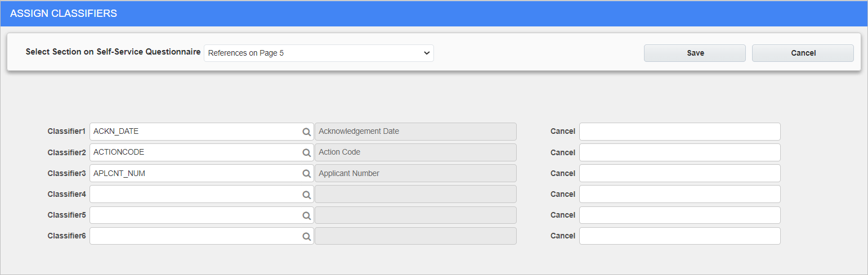
Task: Open lookup search for Classifier1 field
Action: click(x=307, y=132)
